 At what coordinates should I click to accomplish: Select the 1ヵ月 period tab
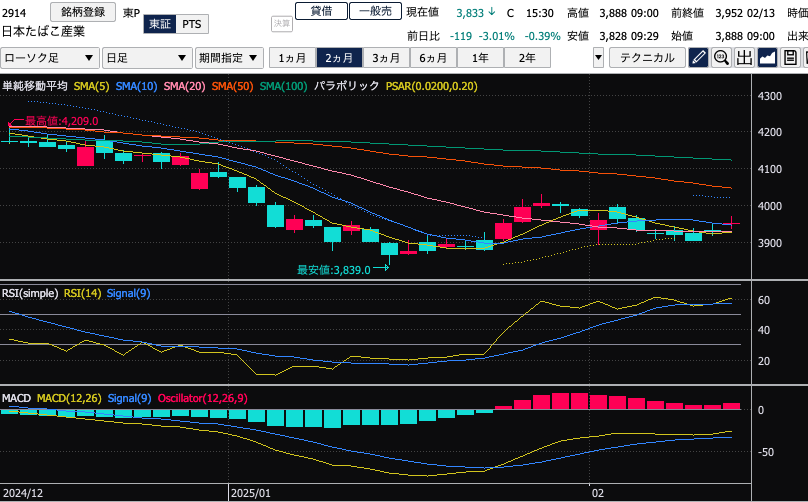[292, 57]
